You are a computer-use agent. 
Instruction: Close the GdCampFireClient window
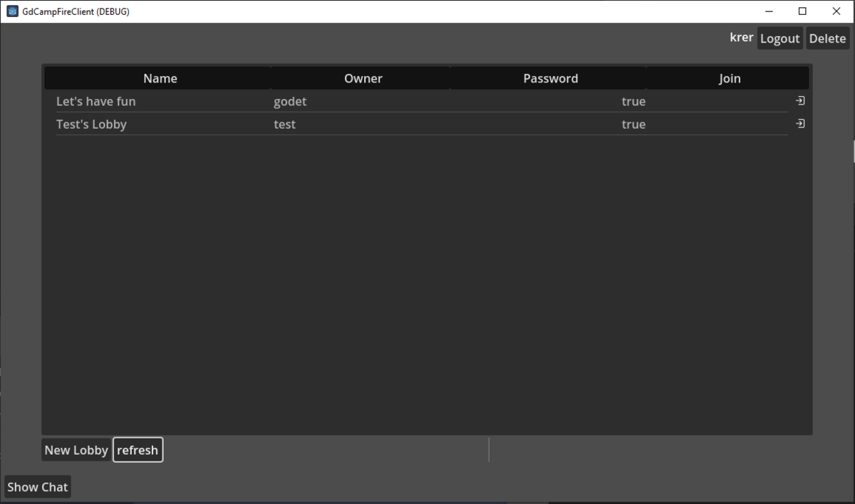(x=836, y=11)
